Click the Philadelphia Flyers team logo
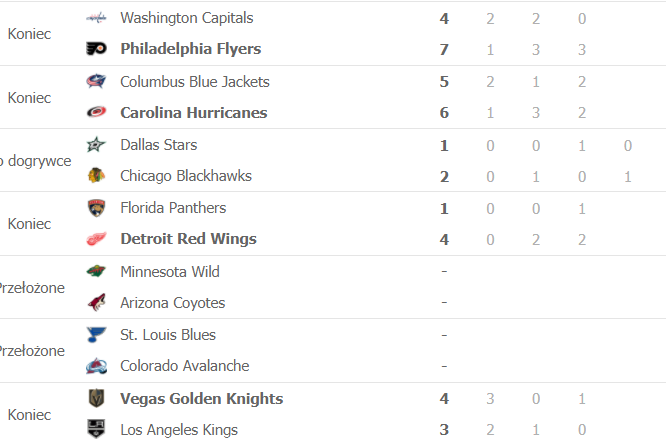The width and height of the screenshot is (666, 442). pyautogui.click(x=96, y=49)
